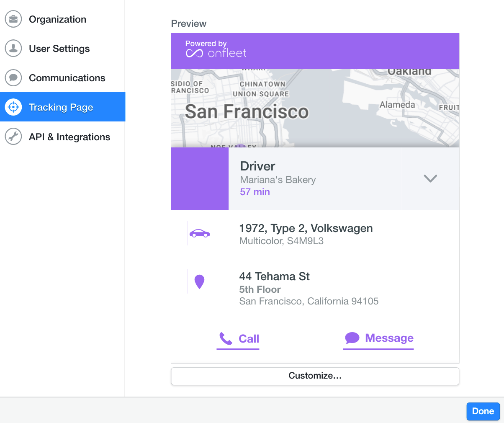This screenshot has height=423, width=504.
Task: Click the API & Integrations wrench icon
Action: [13, 137]
